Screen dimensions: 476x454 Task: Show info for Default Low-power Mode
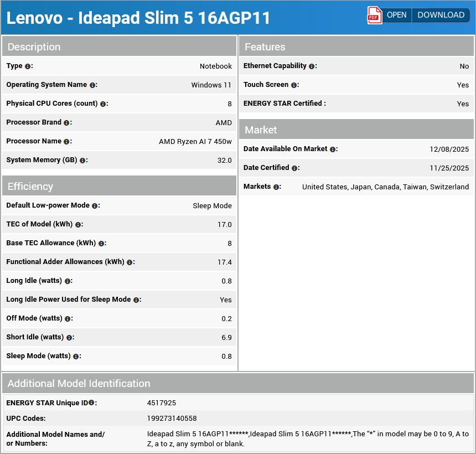coord(95,206)
